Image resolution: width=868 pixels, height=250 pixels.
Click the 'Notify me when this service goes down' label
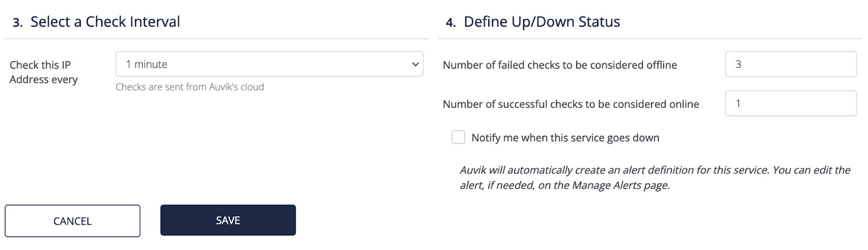pos(565,137)
